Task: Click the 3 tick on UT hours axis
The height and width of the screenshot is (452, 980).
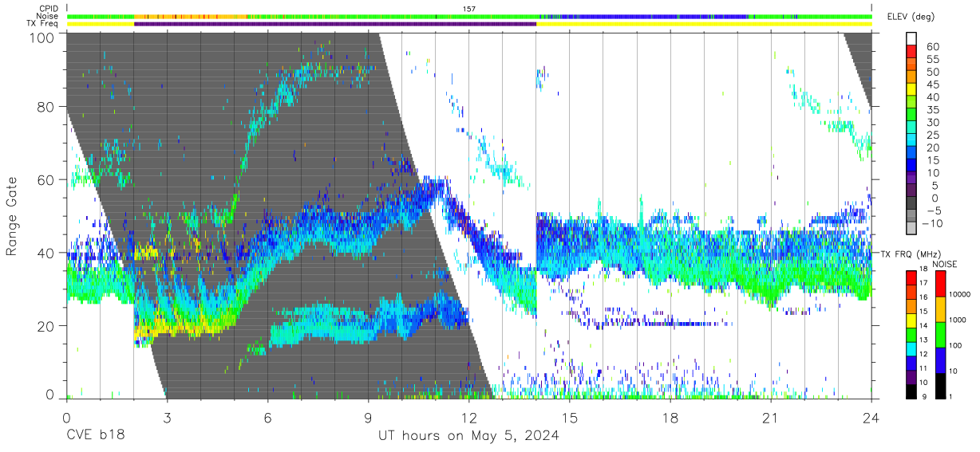Action: pos(167,418)
